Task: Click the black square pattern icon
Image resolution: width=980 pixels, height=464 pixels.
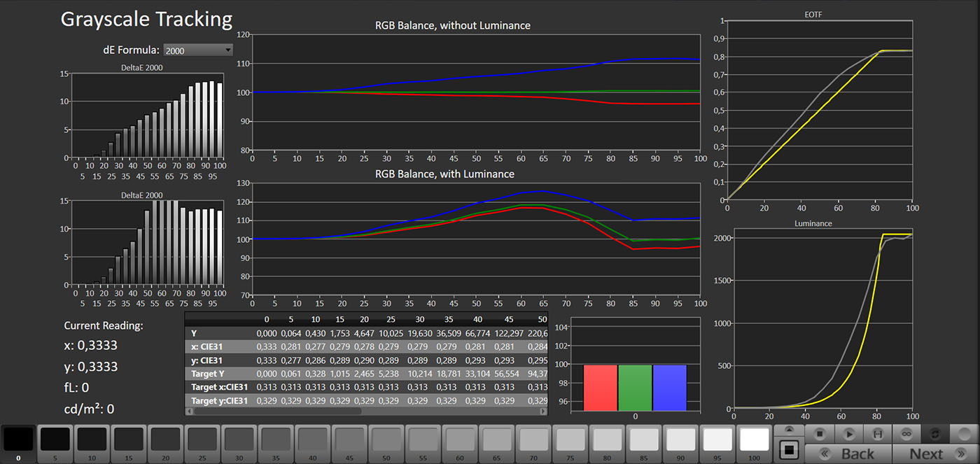Action: click(789, 449)
